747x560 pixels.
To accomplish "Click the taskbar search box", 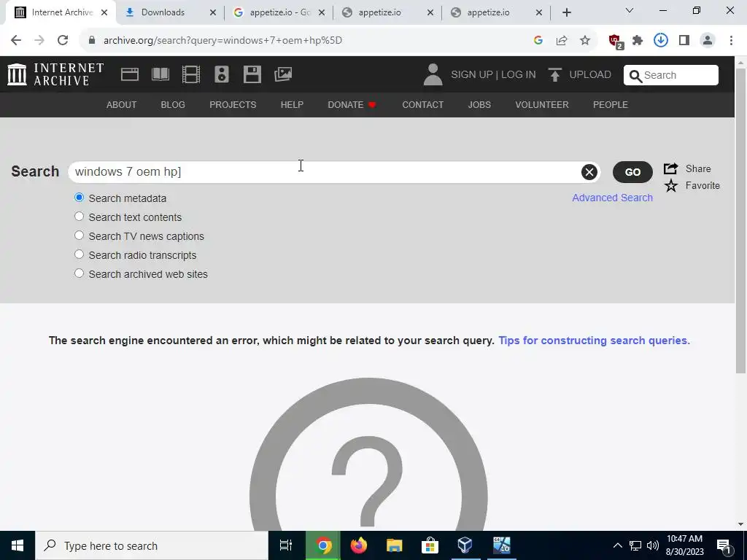I will [152, 545].
